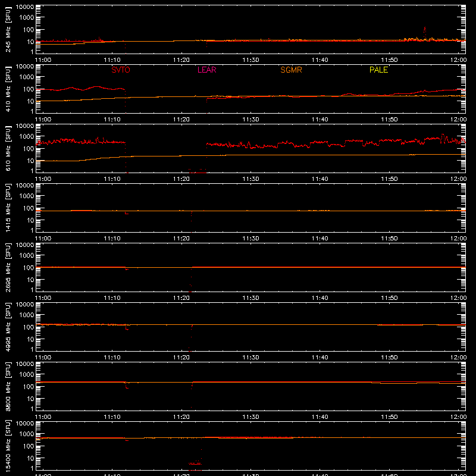
Task: Select the 410 MHz [SFU] axis label
Action: tap(8, 89)
